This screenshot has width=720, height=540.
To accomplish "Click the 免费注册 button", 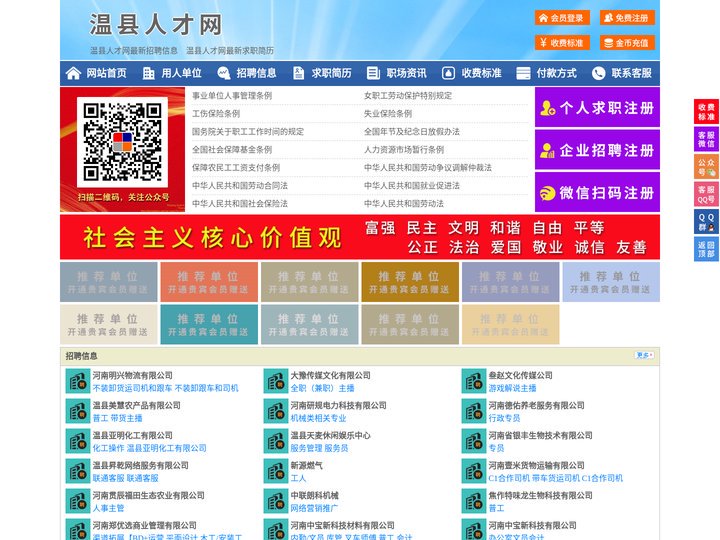I will tap(627, 18).
